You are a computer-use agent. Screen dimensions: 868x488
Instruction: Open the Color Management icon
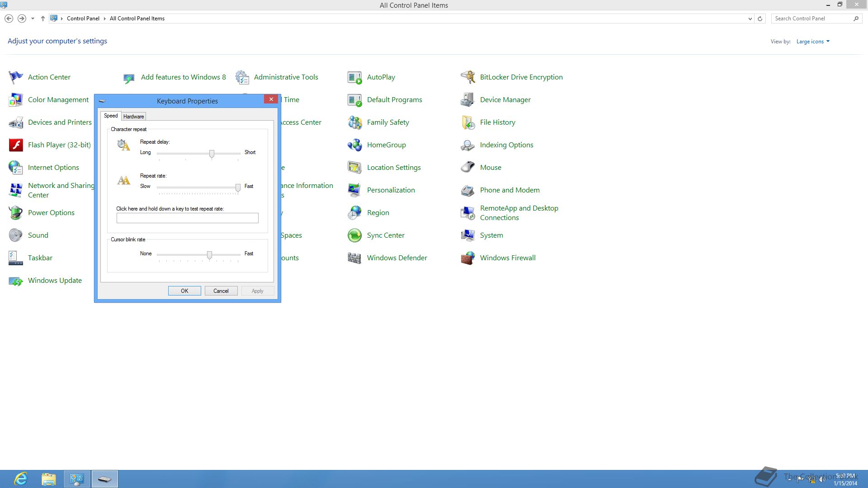click(16, 100)
